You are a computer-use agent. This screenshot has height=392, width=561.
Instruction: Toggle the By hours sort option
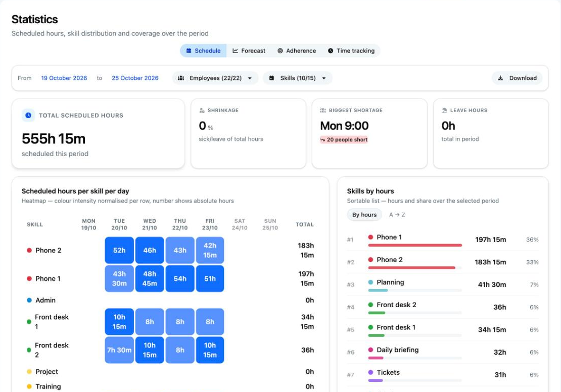tap(364, 215)
